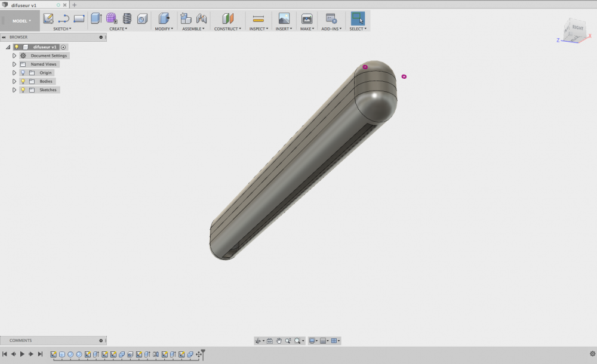The image size is (597, 364).
Task: Pick the Pan hand tool
Action: pyautogui.click(x=279, y=341)
